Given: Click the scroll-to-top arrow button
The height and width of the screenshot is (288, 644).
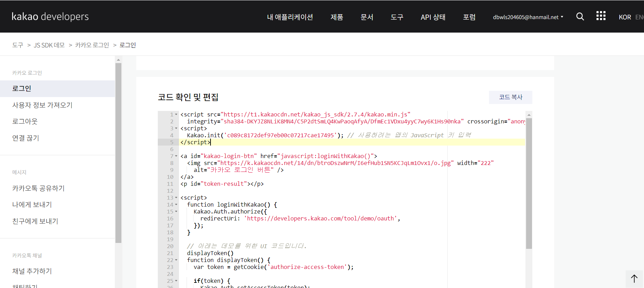Looking at the screenshot, I should 634,279.
